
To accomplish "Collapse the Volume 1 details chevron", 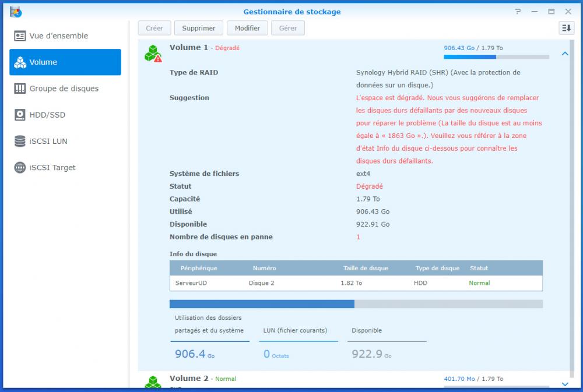I will coord(564,54).
